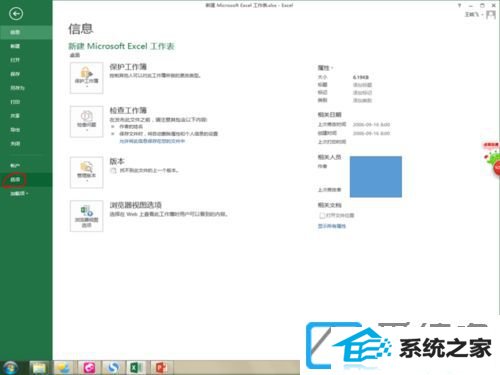Click the Help question mark icon
The image size is (500, 375).
(x=459, y=5)
